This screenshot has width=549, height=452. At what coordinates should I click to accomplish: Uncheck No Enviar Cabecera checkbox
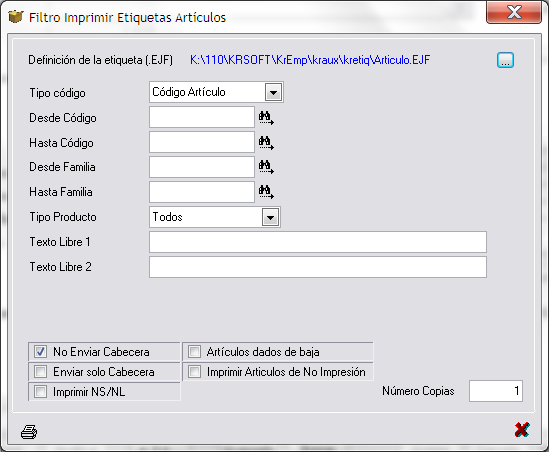(x=40, y=352)
